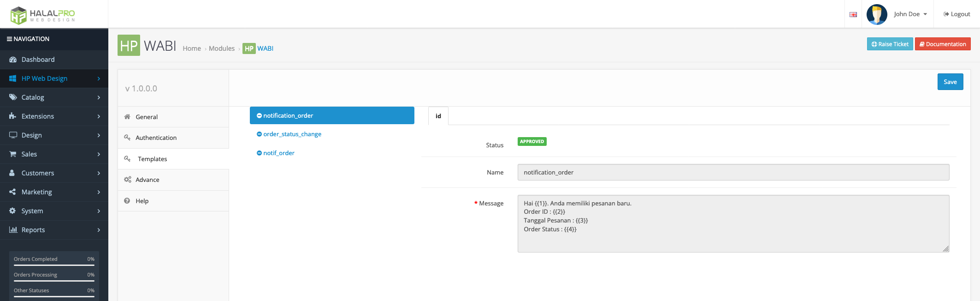Click the circle icon beside order_status_change
This screenshot has height=301, width=980.
259,134
